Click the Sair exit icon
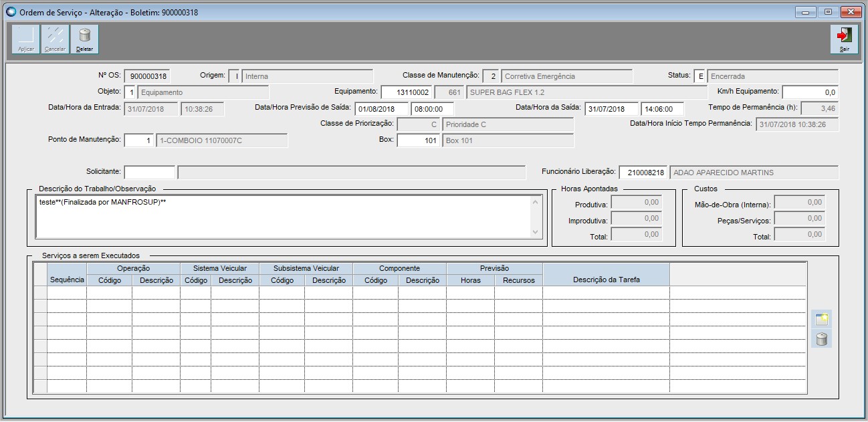The width and height of the screenshot is (868, 422). pyautogui.click(x=845, y=39)
